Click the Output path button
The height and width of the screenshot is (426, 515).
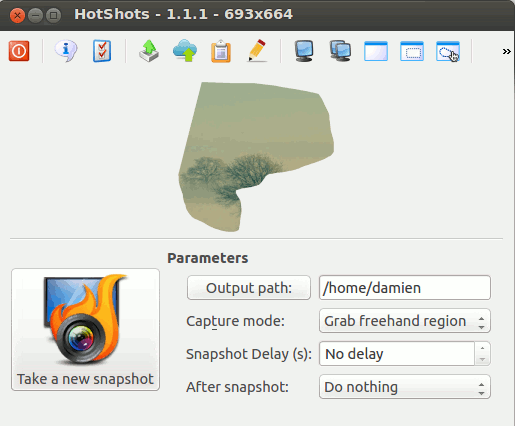coord(249,288)
